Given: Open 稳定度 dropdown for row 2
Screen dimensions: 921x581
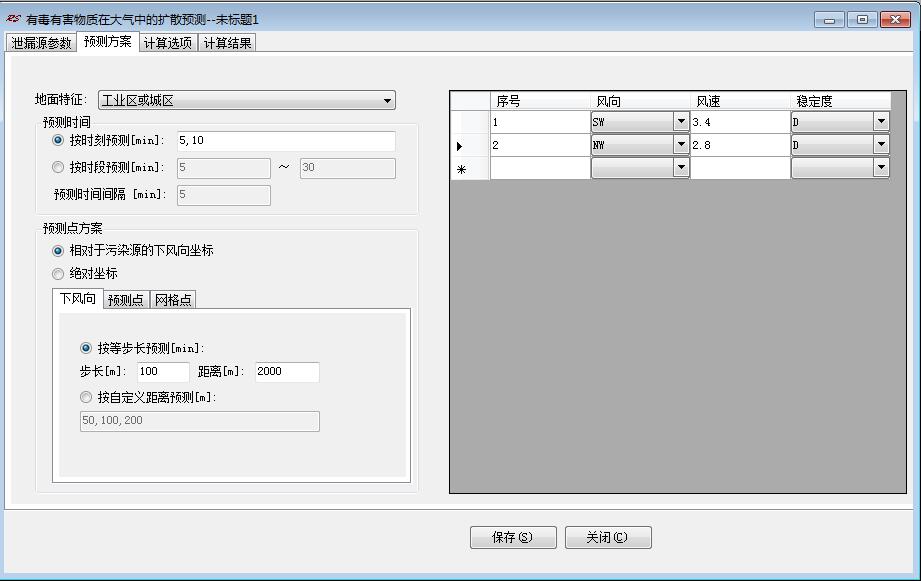Looking at the screenshot, I should click(x=881, y=145).
